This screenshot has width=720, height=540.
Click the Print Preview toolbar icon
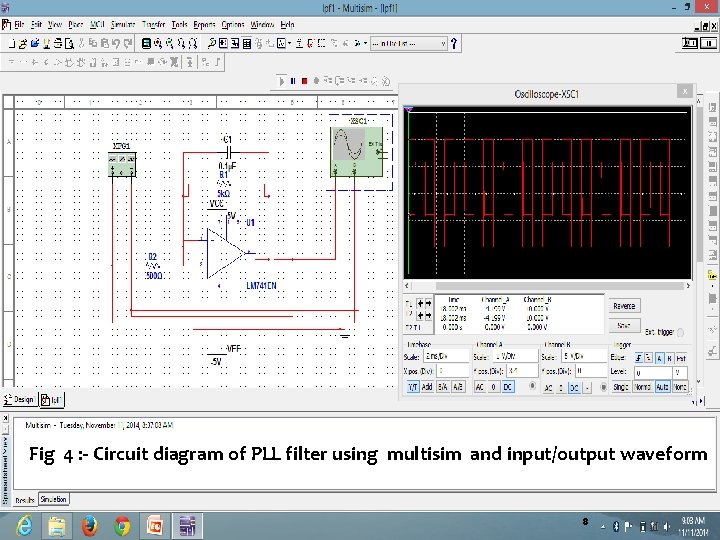(x=69, y=44)
